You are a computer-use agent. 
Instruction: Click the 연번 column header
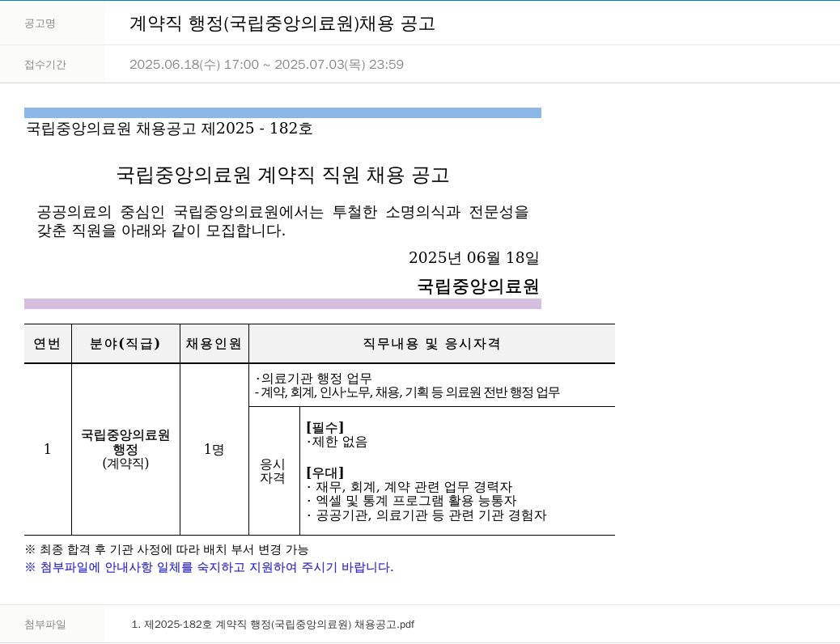[47, 343]
